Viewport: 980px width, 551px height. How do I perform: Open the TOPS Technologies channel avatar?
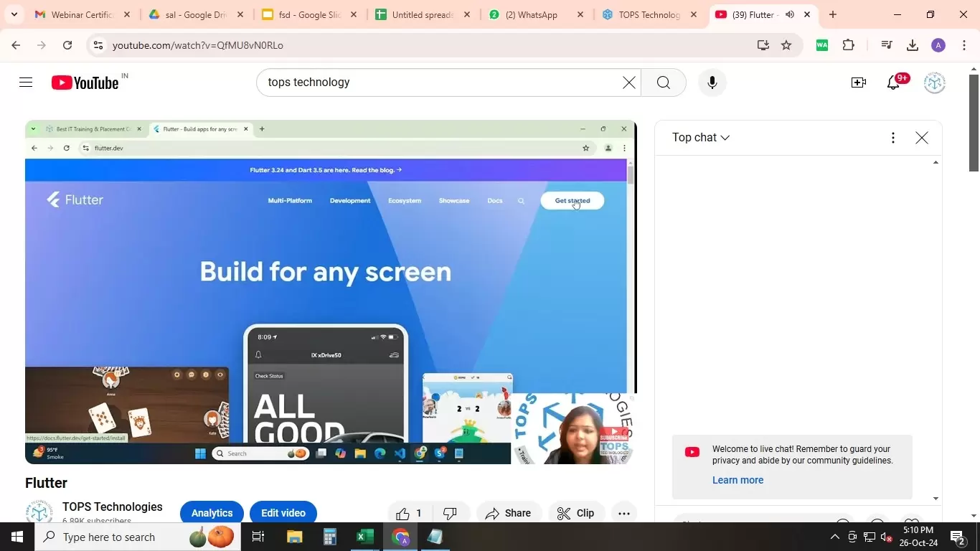39,512
